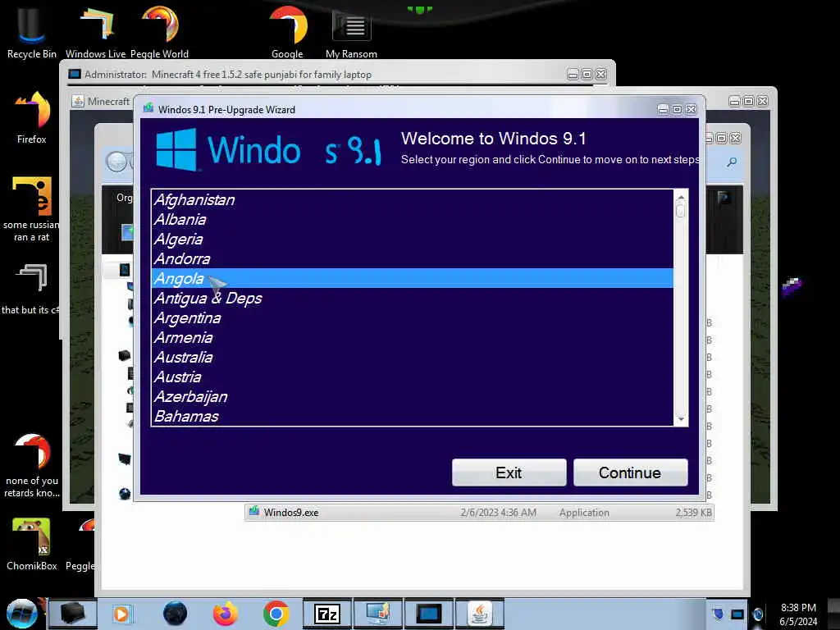This screenshot has height=630, width=840.
Task: Open the Peggle World desktop icon
Action: coord(160,31)
